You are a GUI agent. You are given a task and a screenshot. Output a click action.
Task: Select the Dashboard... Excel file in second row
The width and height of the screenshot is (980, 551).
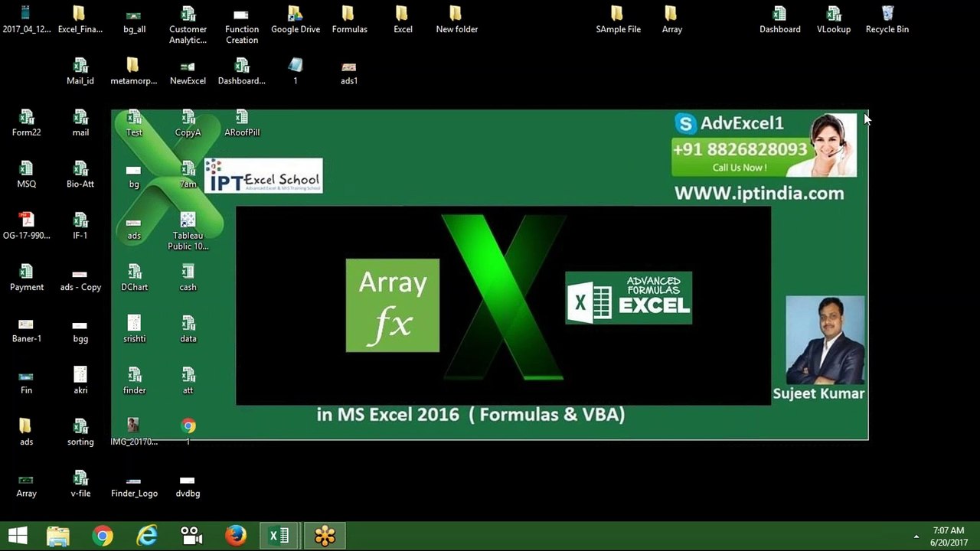click(242, 71)
